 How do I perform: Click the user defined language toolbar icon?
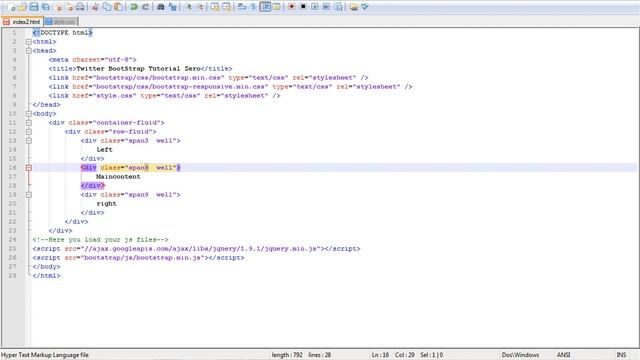click(276, 7)
